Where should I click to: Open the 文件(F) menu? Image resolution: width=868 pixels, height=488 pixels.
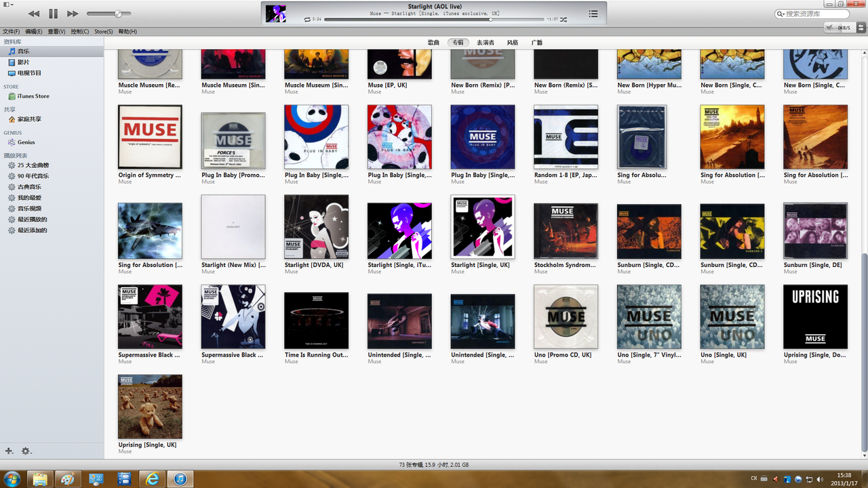click(12, 31)
